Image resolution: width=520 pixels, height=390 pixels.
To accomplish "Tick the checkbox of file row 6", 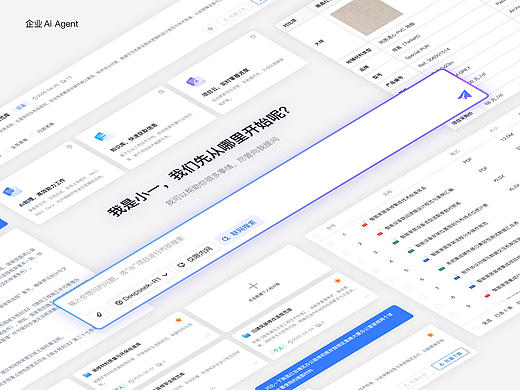I will coord(407,288).
